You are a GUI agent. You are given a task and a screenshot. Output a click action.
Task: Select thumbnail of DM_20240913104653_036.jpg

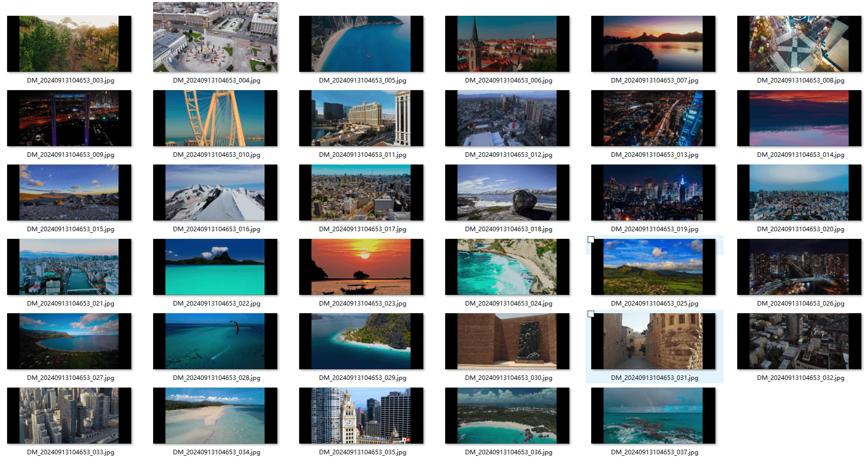[507, 416]
